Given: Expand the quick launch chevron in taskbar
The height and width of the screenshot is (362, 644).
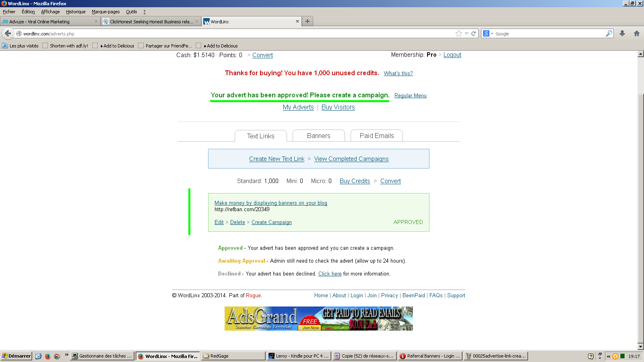Looking at the screenshot, I should click(66, 355).
